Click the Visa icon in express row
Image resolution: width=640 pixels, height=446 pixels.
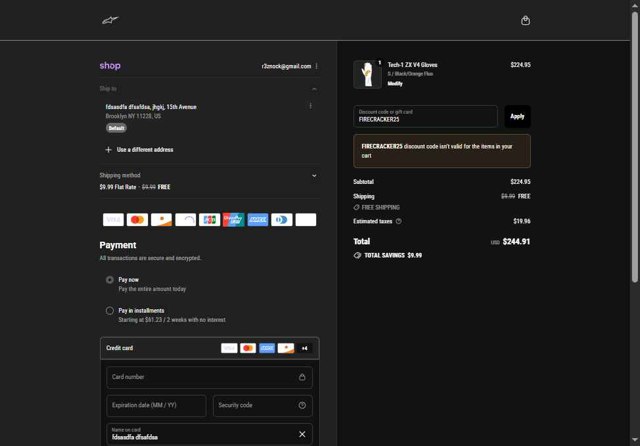click(113, 220)
